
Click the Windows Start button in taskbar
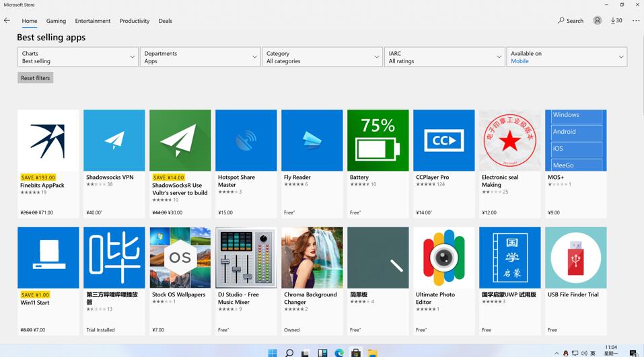click(273, 353)
